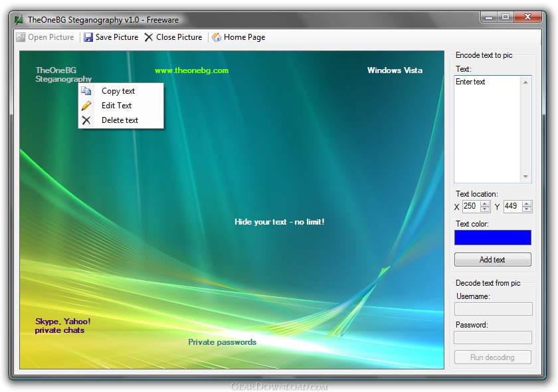Focus the X location field showing 250

coord(471,206)
